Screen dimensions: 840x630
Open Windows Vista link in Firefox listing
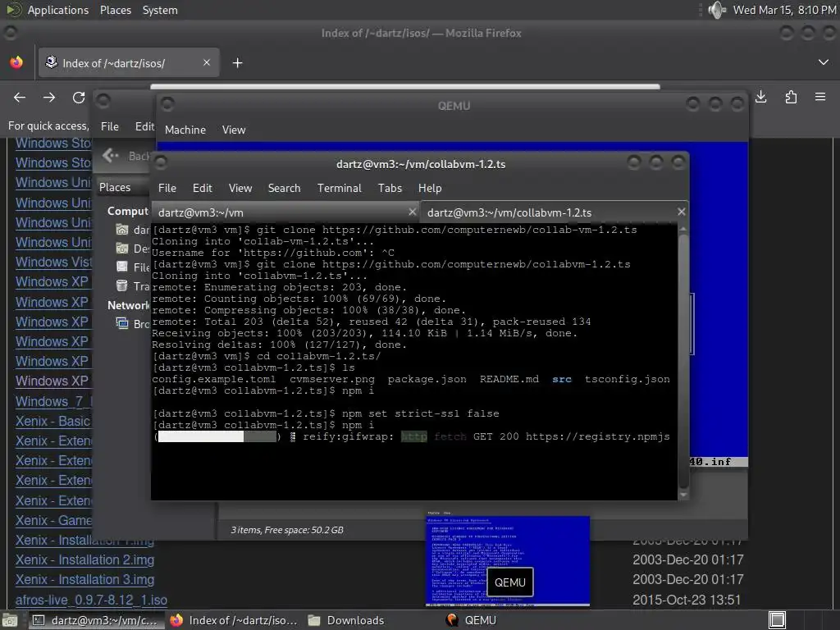coord(53,262)
